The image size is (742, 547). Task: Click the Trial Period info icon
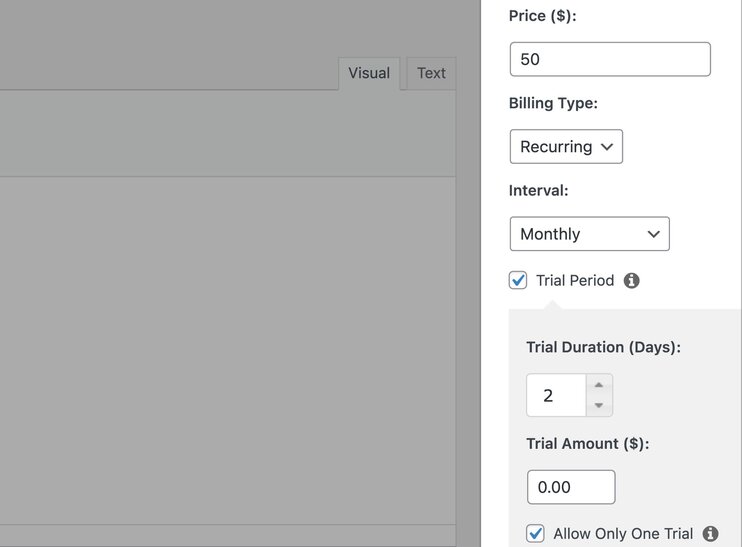coord(631,281)
